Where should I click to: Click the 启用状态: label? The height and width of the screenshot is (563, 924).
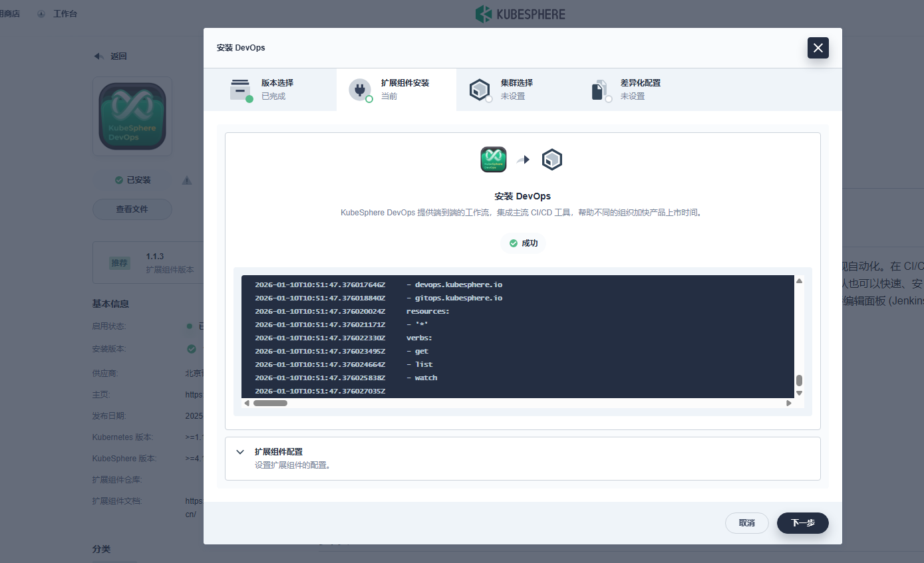(x=109, y=326)
